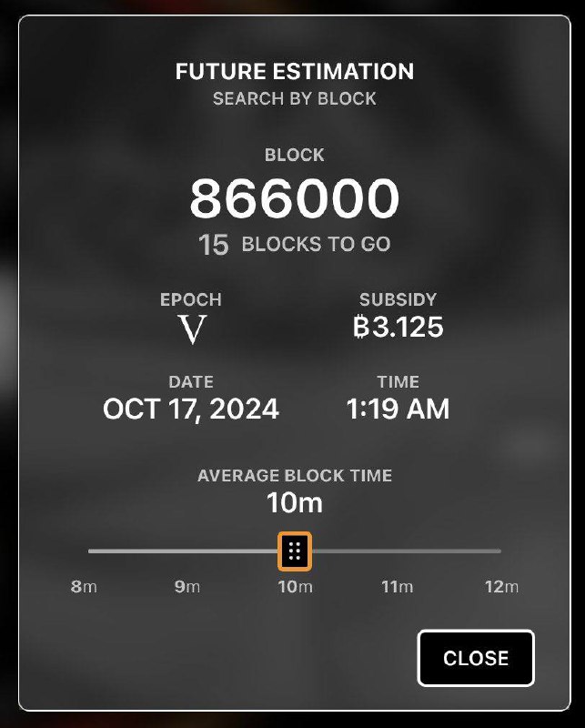Set average block time to 8m
Viewport: 585px width, 728px height.
click(x=84, y=587)
